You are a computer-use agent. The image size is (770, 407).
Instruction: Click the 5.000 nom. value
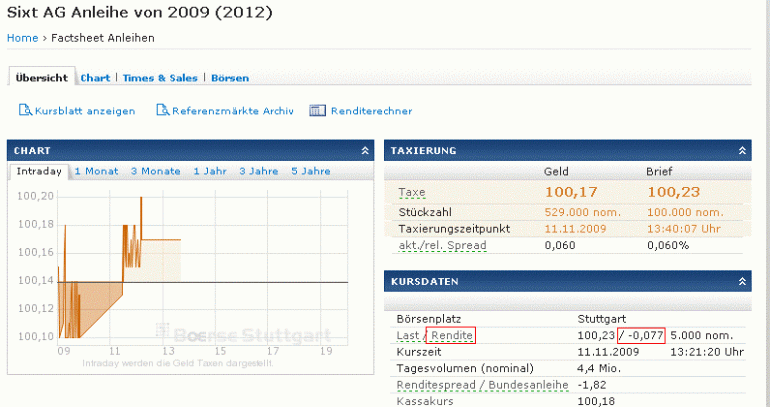701,336
